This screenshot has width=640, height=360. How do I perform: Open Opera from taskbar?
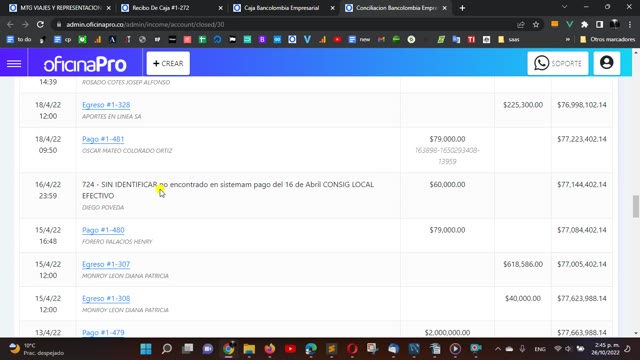coord(352,349)
